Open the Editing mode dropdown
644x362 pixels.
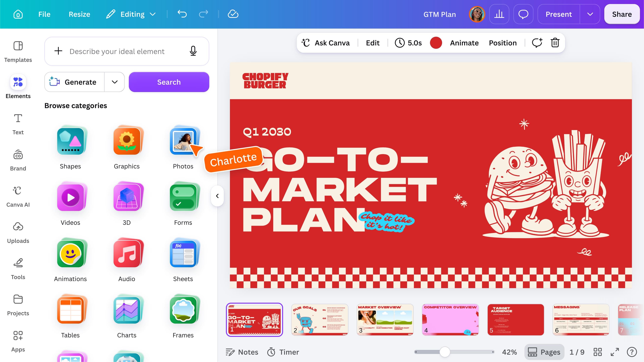[131, 14]
